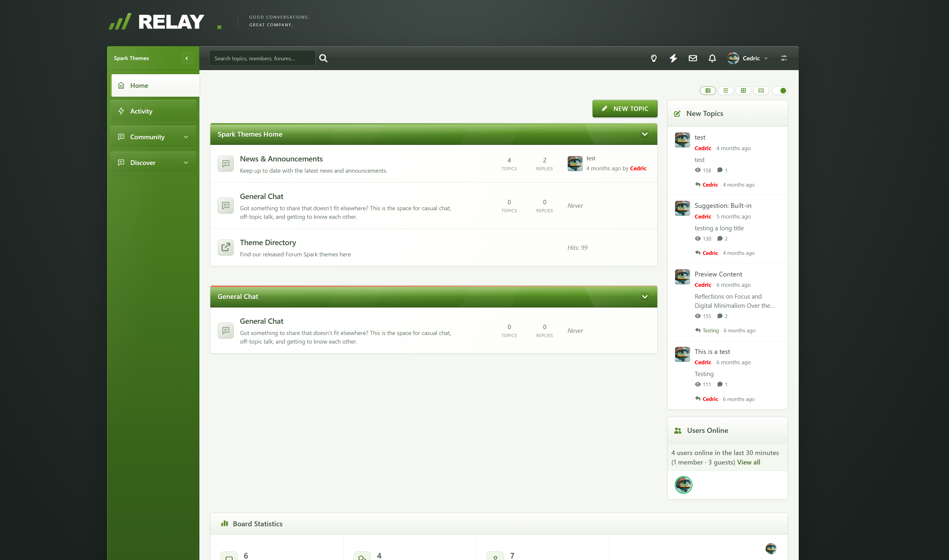Click the Theme Directory external link icon
949x560 pixels.
[x=226, y=247]
